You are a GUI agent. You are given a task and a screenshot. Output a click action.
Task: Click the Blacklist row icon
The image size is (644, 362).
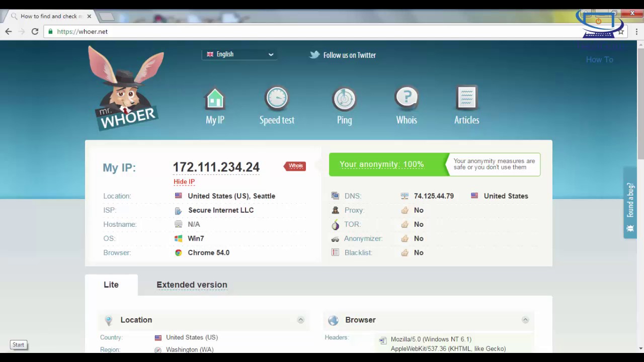pyautogui.click(x=335, y=252)
